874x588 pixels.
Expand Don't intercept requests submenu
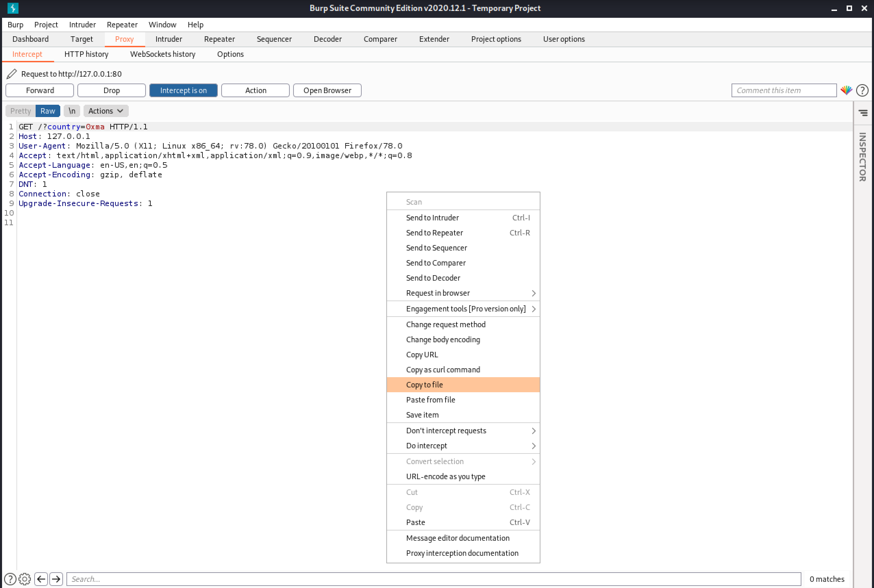[x=463, y=431]
